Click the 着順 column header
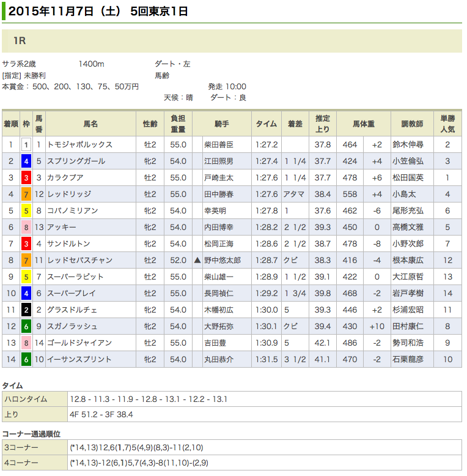The image size is (467, 476). [x=10, y=124]
